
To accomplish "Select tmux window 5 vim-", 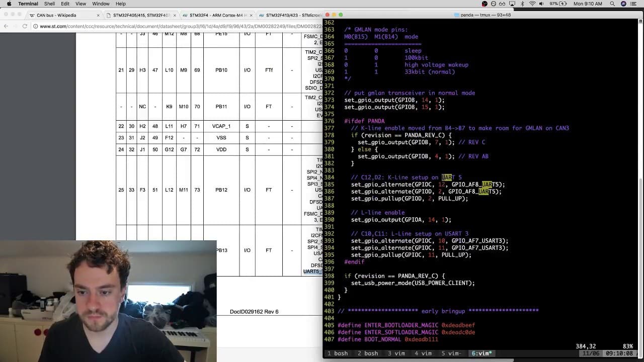I will 451,353.
